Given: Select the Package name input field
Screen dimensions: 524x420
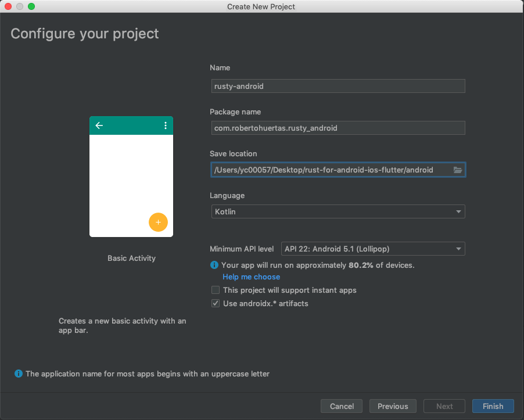Looking at the screenshot, I should pos(338,128).
